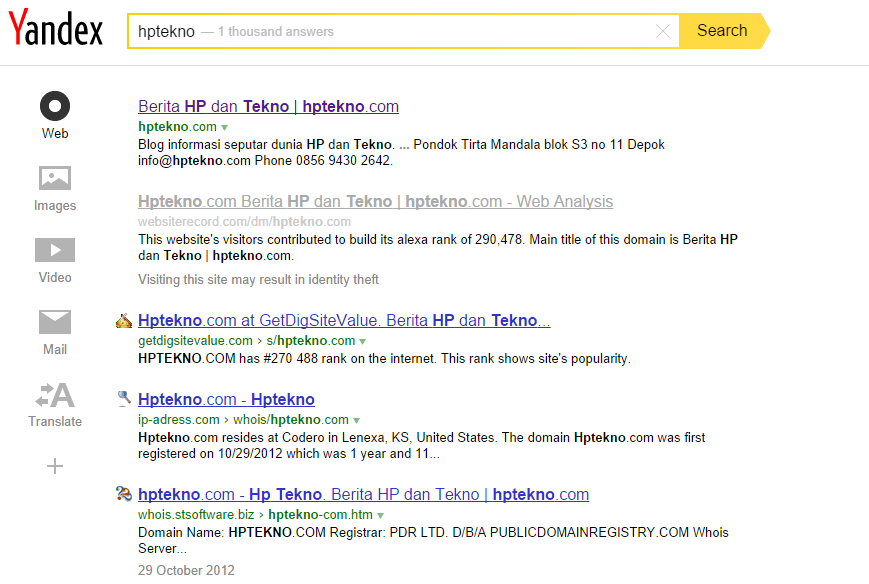Image resolution: width=869 pixels, height=584 pixels.
Task: Click the Yandex logo
Action: 55,28
